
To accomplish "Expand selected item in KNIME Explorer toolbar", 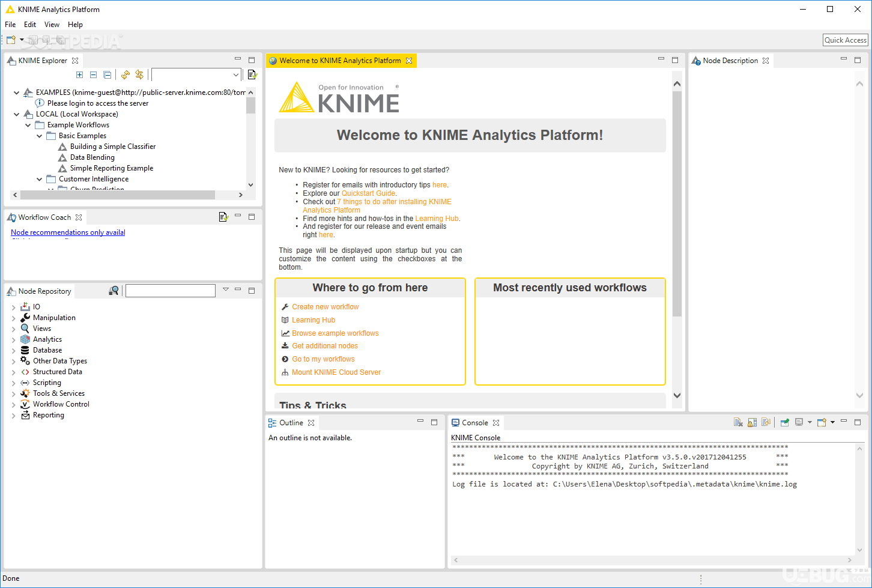I will (79, 74).
